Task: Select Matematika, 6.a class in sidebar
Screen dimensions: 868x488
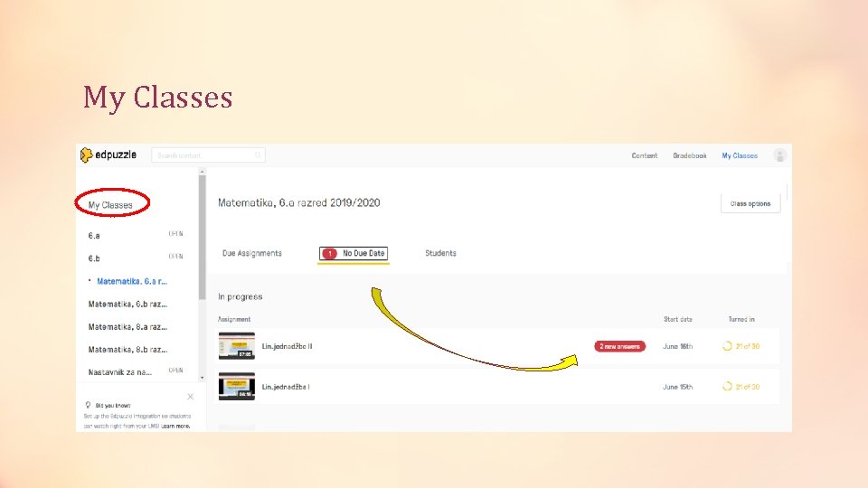Action: coord(132,281)
